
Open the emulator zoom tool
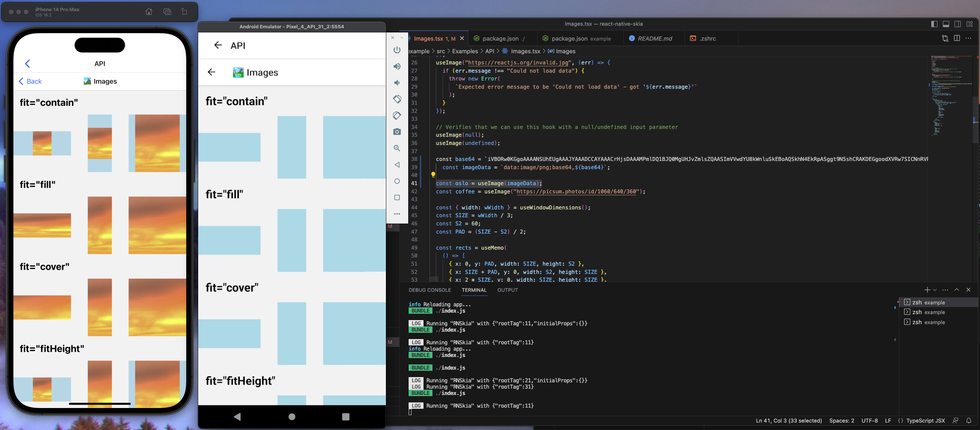397,148
